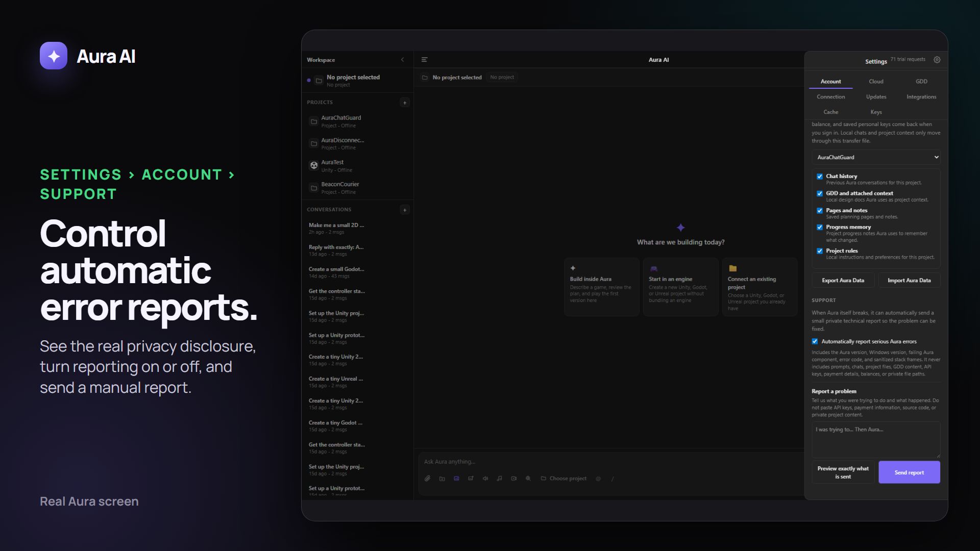Open the Keys tab
The image size is (980, 551).
click(x=876, y=112)
